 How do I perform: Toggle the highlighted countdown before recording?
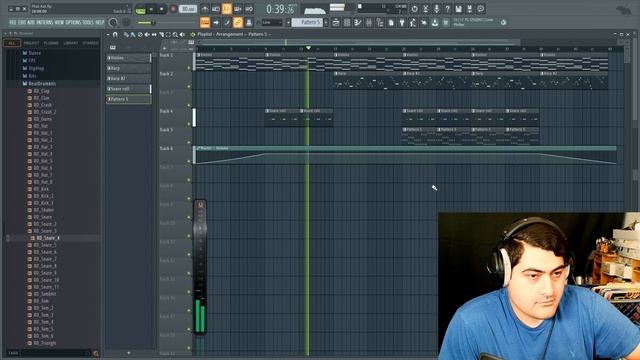tap(227, 9)
